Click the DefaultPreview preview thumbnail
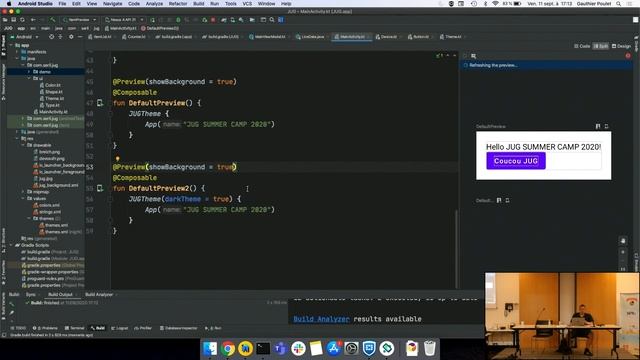 click(544, 156)
